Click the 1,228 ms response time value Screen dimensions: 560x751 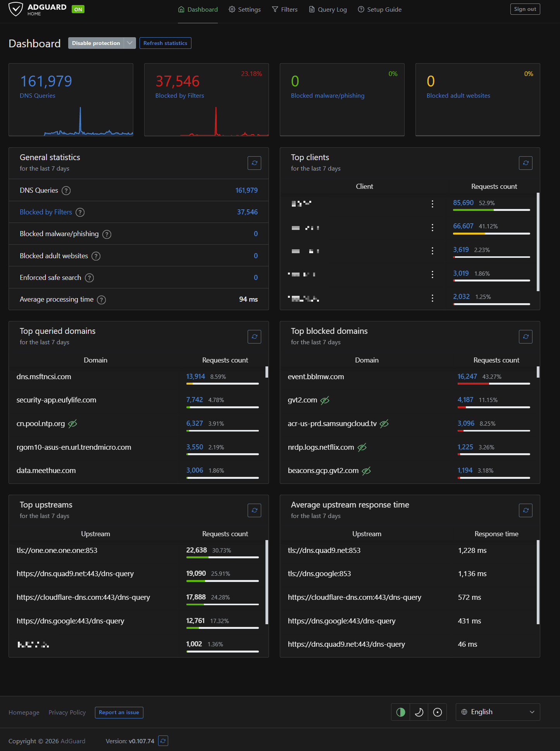[472, 551]
